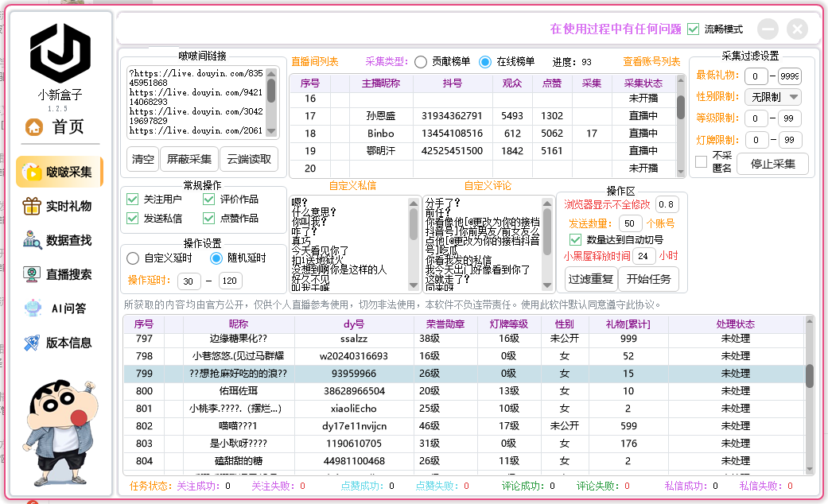Click the Crayon Shin-chan mascot image

(x=60, y=432)
